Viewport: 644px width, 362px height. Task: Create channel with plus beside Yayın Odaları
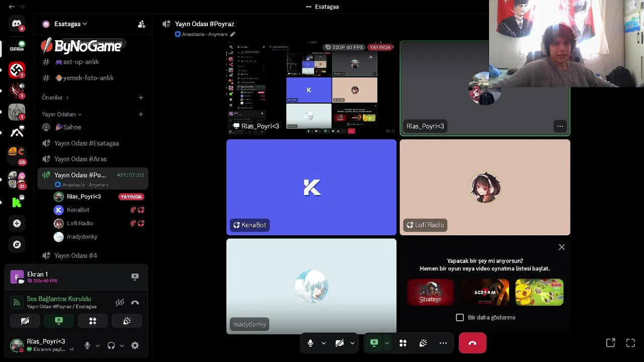141,114
